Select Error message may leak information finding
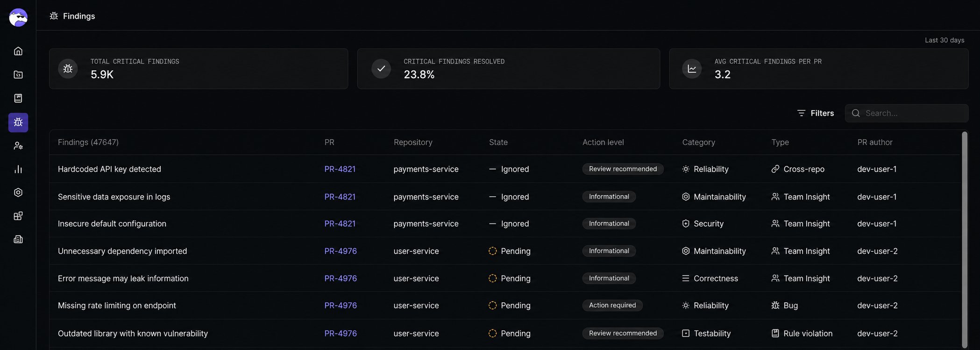The image size is (980, 350). point(123,279)
